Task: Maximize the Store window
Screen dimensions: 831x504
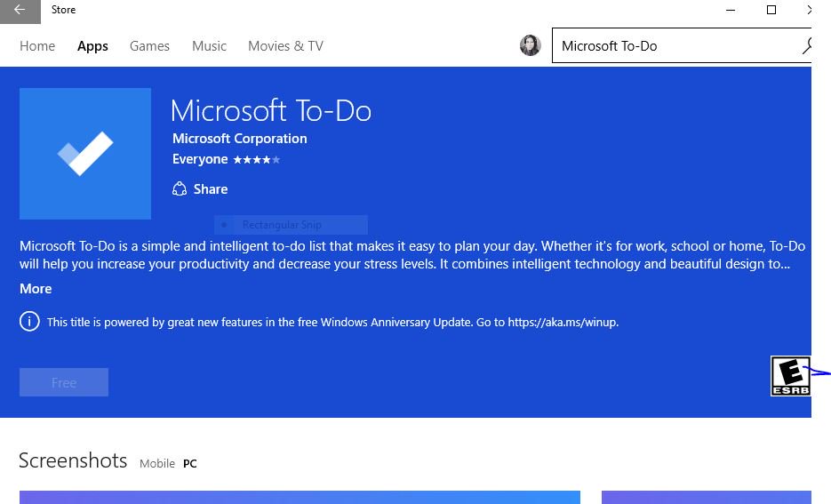Action: (x=771, y=10)
